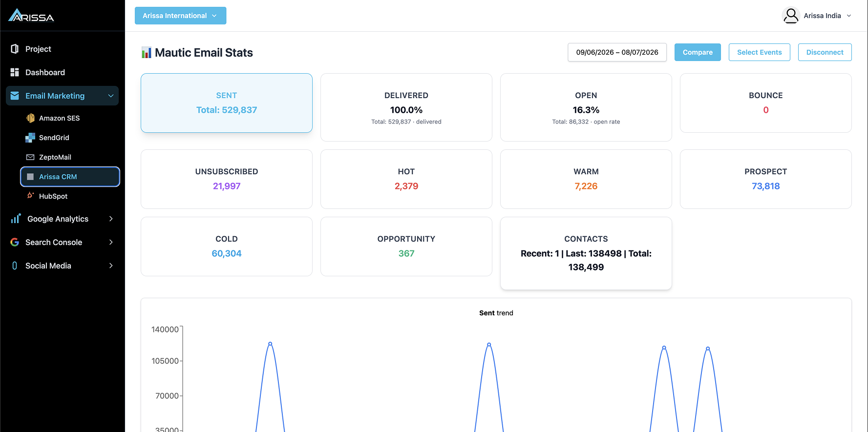
Task: Click the Dashboard grid icon
Action: pyautogui.click(x=15, y=72)
